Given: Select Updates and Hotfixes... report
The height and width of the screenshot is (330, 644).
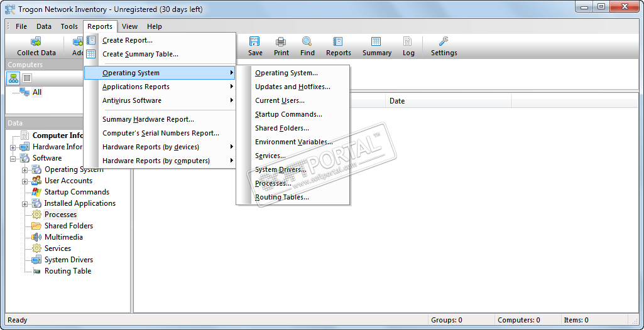Looking at the screenshot, I should 293,87.
